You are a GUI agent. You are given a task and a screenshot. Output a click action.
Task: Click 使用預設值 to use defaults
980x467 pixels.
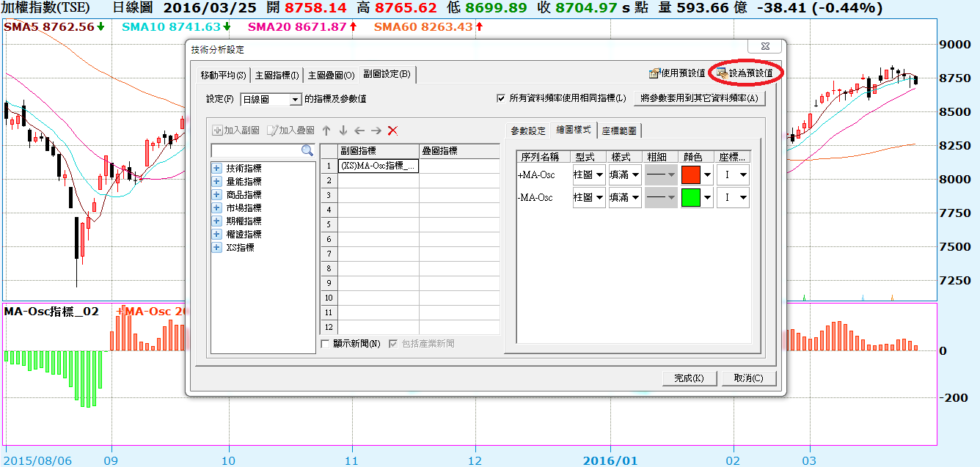tap(677, 73)
